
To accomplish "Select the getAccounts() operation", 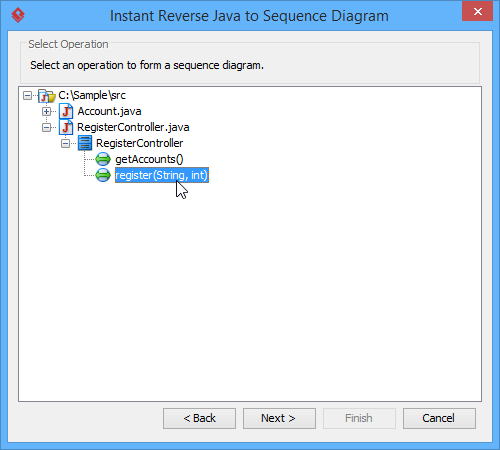I will 149,159.
